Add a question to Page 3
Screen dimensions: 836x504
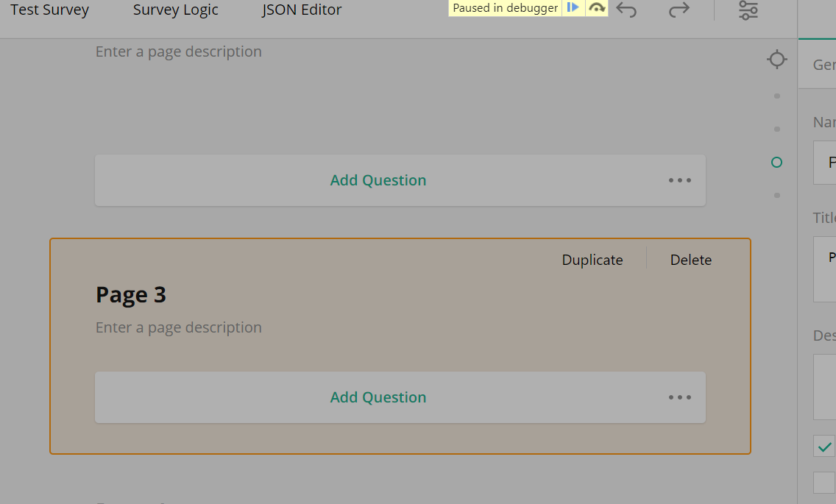pos(378,397)
